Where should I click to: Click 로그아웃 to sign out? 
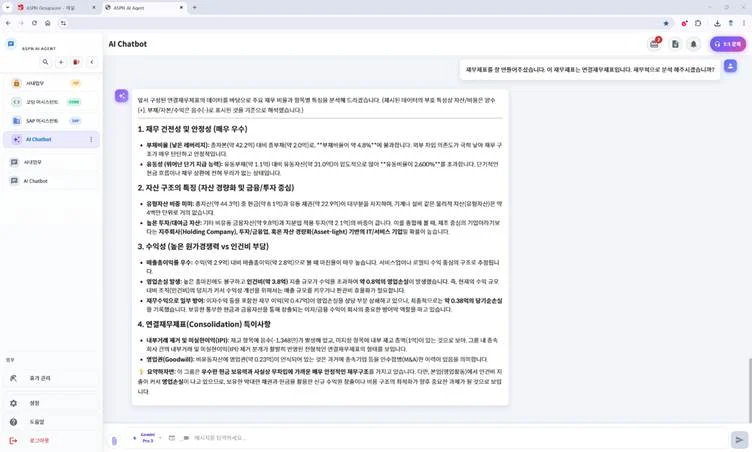tap(51, 440)
